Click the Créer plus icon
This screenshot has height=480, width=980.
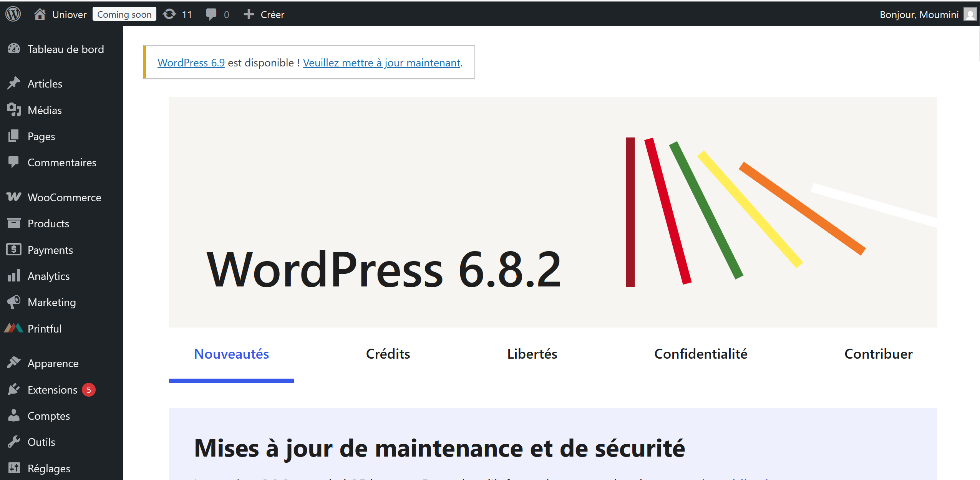tap(248, 14)
